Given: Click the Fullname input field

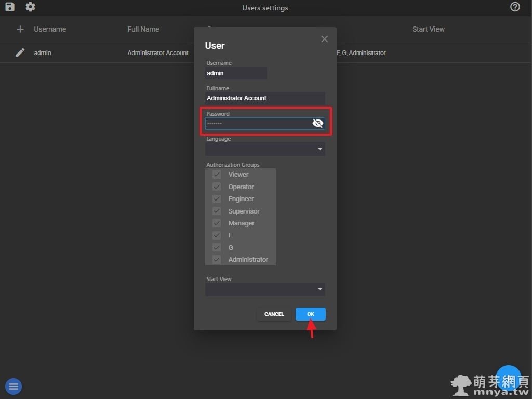Looking at the screenshot, I should pos(265,98).
